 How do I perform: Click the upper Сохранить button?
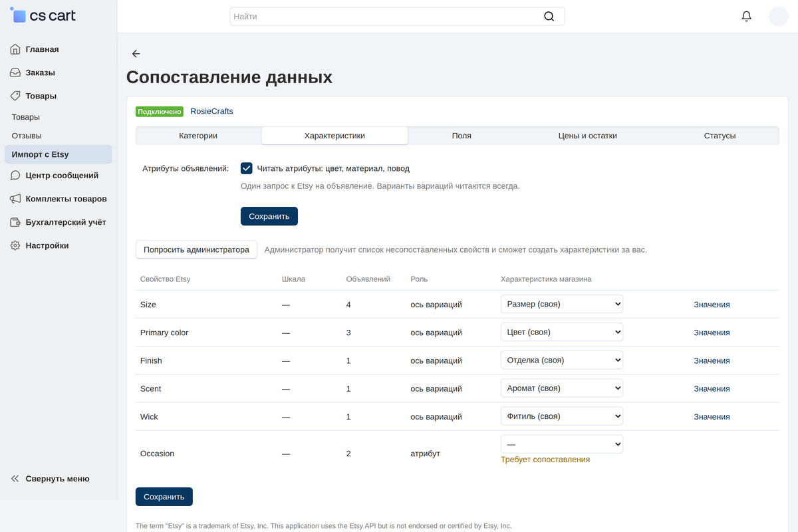point(269,216)
